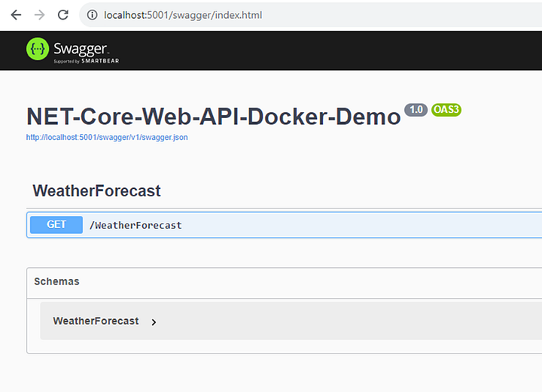Viewport: 542px width, 392px height.
Task: Open the swagger.json definition link
Action: point(107,137)
